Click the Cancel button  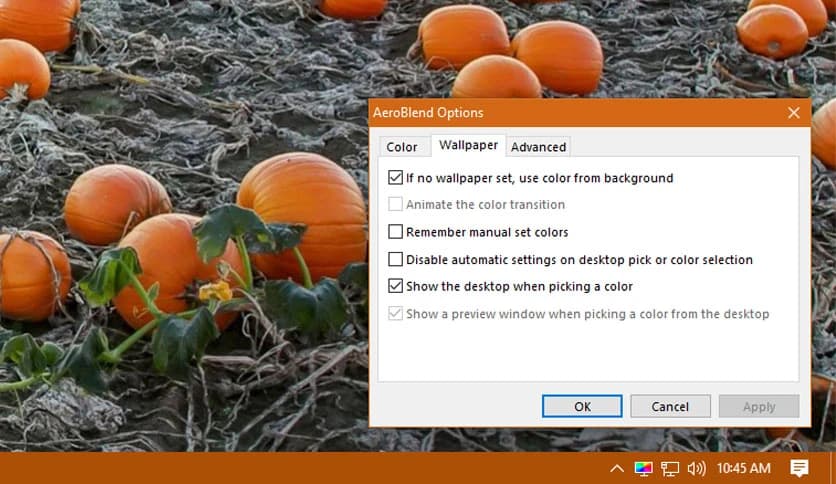[x=670, y=406]
